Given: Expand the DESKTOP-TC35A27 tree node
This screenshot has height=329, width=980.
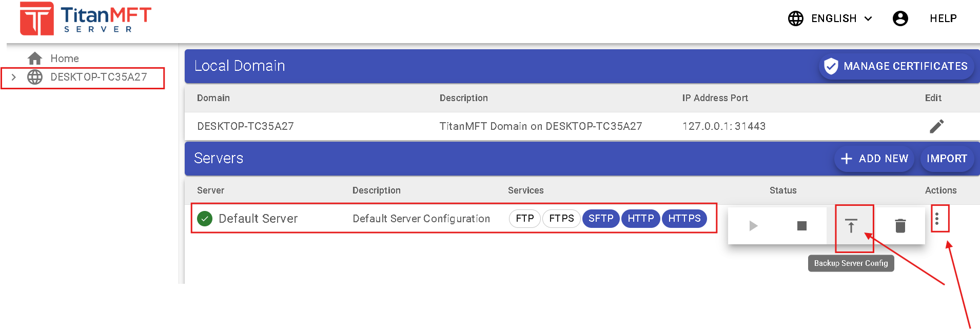Looking at the screenshot, I should point(14,77).
